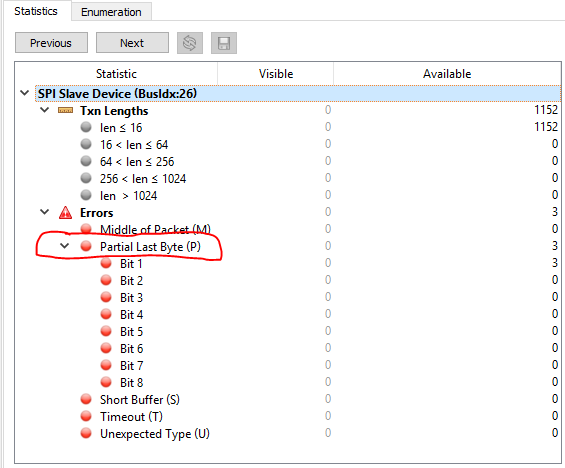Collapse the SPI Slave Device node
565x468 pixels.
[25, 93]
